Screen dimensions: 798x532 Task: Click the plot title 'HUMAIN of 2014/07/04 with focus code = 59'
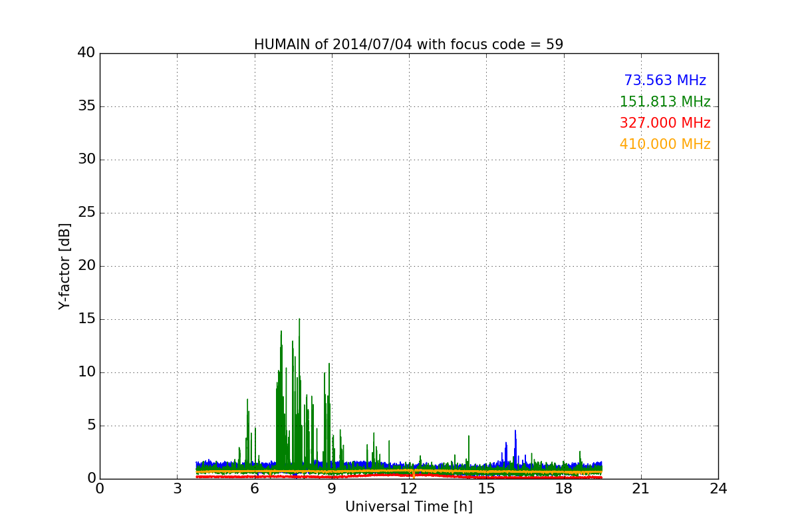pos(408,45)
